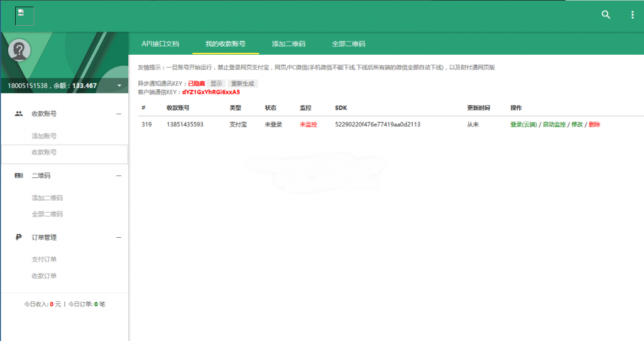Open 添加二维码 in the sidebar
The image size is (644, 341).
pyautogui.click(x=47, y=198)
